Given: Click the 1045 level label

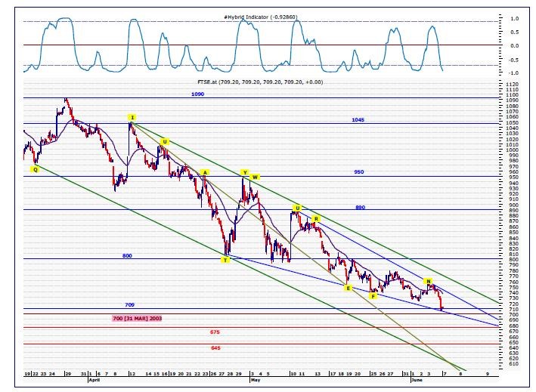Looking at the screenshot, I should click(x=358, y=119).
